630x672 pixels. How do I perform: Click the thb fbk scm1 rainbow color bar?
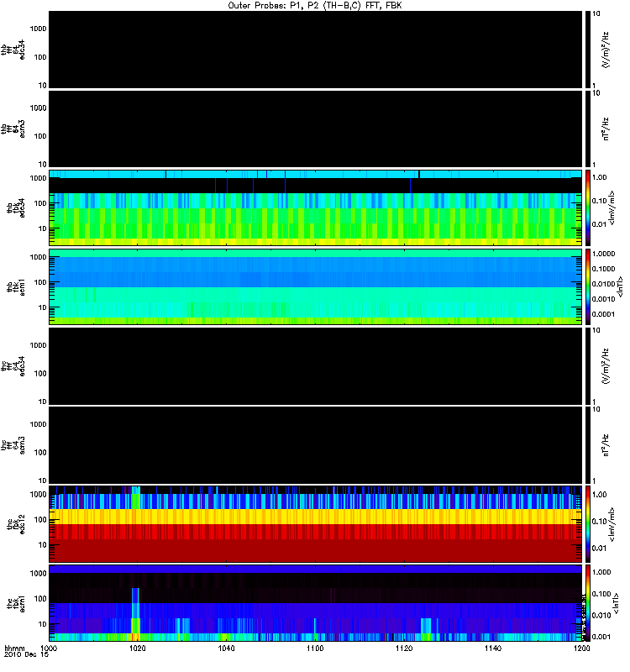[x=588, y=286]
